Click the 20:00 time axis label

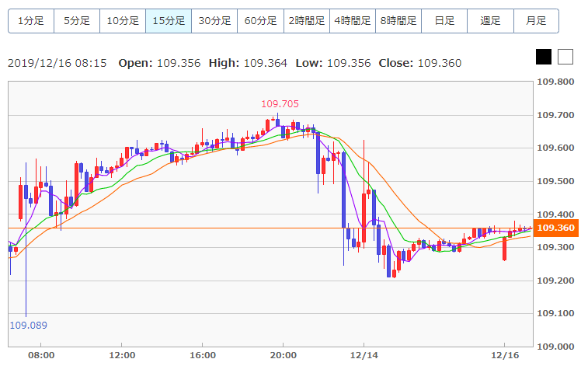tap(283, 355)
